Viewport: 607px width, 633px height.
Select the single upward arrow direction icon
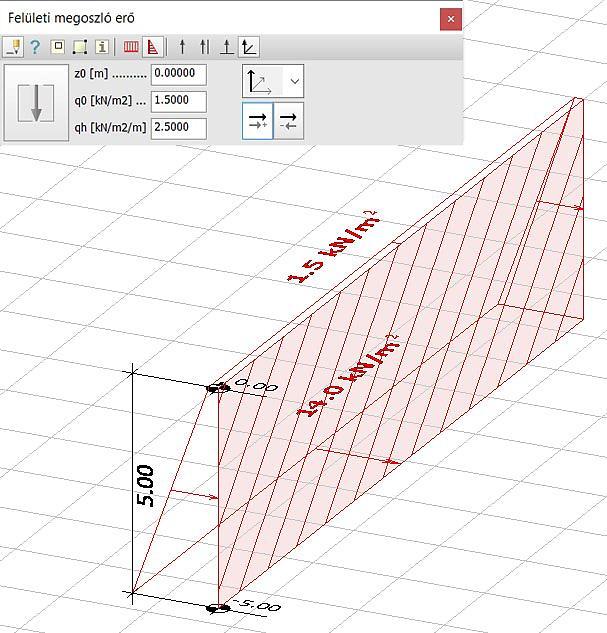182,47
